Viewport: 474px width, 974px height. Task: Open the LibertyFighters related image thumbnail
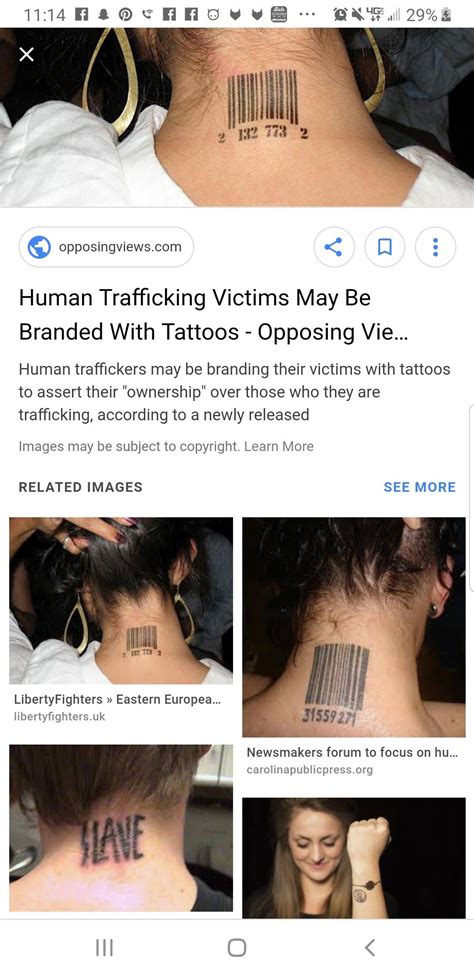click(121, 601)
